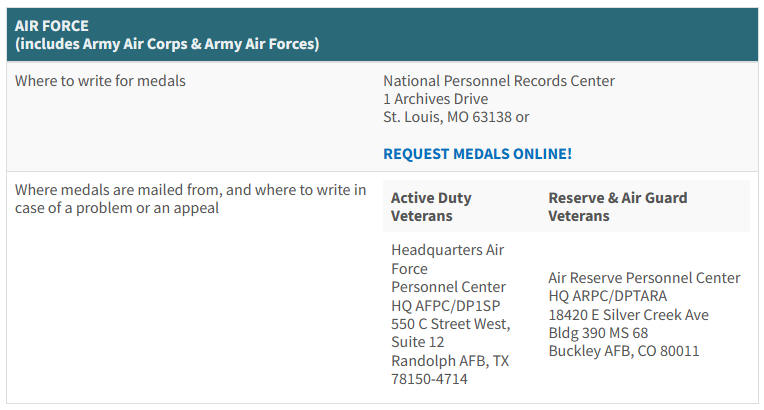Click Headquarters Air Force text

pos(447,259)
